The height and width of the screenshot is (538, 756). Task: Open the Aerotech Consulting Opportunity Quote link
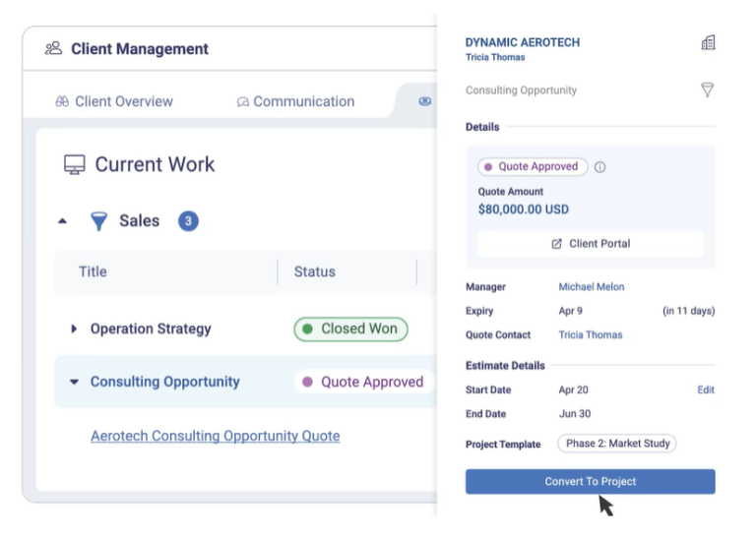(215, 436)
